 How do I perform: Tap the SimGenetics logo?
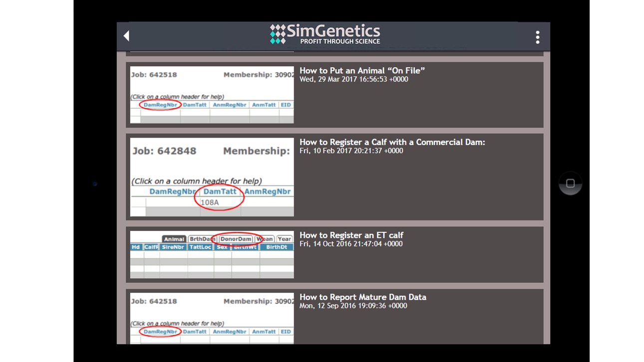pyautogui.click(x=325, y=34)
